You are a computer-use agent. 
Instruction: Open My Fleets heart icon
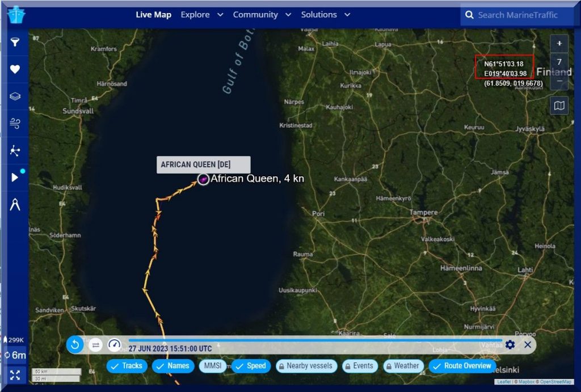click(15, 69)
